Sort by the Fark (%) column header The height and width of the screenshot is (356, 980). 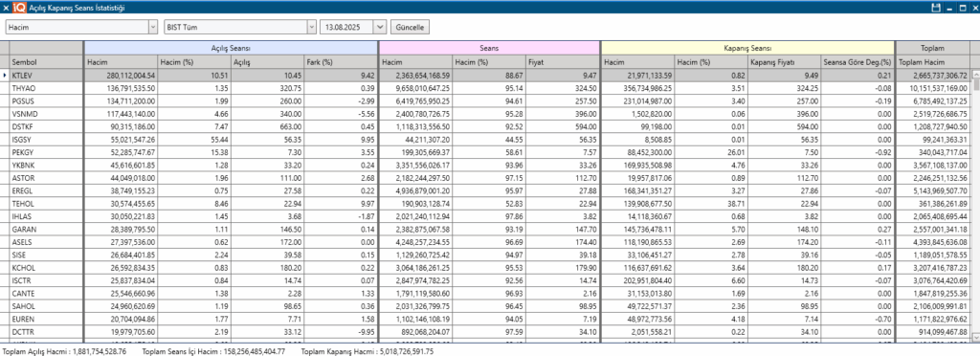340,62
